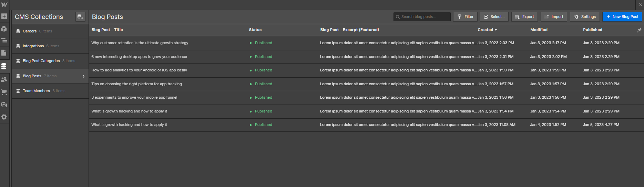
Task: Open the Users panel icon in sidebar
Action: [x=4, y=79]
